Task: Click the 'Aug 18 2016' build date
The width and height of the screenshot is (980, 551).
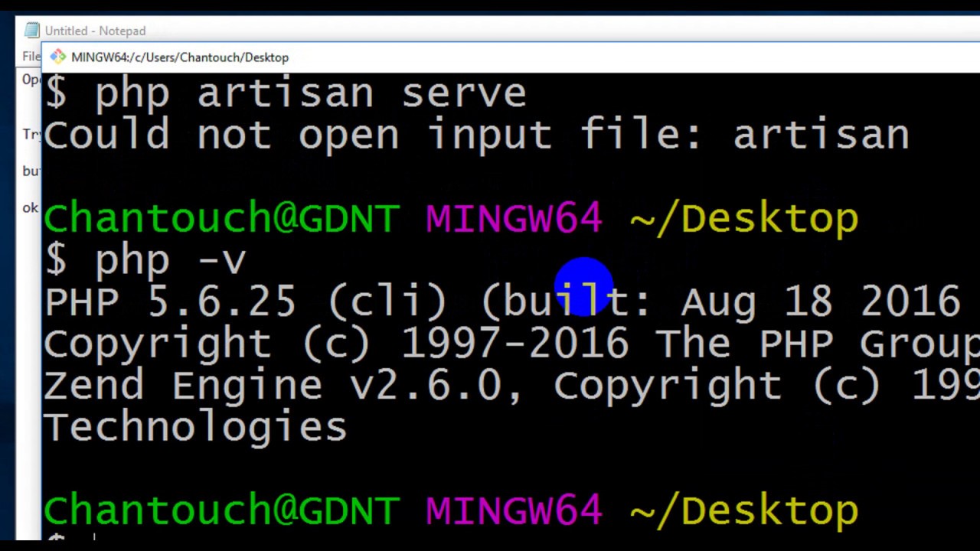Action: [x=820, y=302]
